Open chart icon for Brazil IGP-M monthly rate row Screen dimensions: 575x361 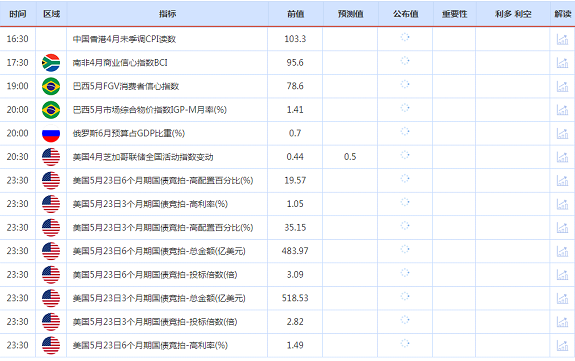point(562,110)
